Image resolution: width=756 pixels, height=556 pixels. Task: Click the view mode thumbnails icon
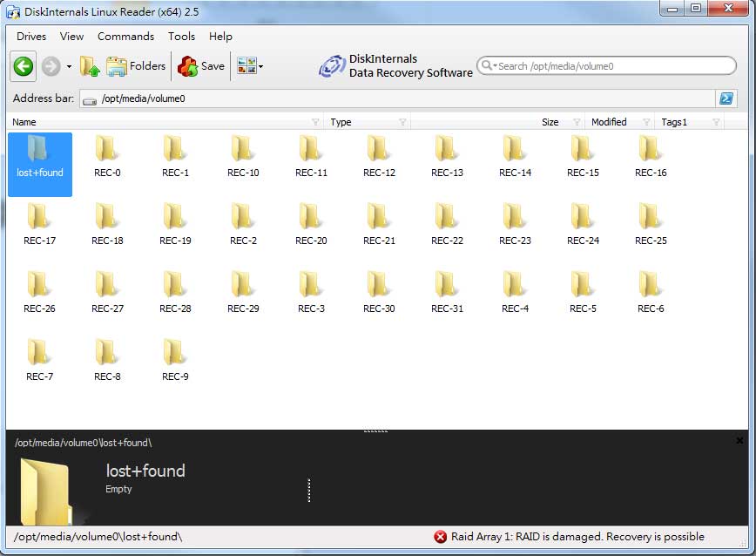pos(246,66)
